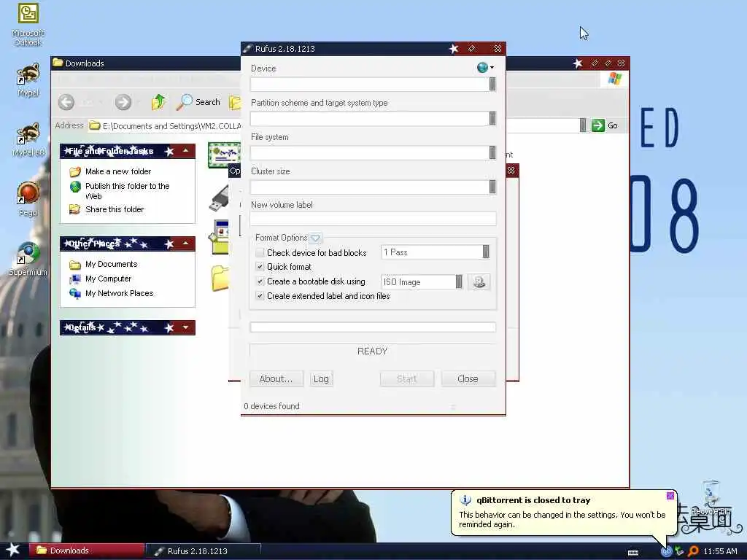This screenshot has height=560, width=747.
Task: Open the Recycle Bin desktop icon
Action: point(711,498)
